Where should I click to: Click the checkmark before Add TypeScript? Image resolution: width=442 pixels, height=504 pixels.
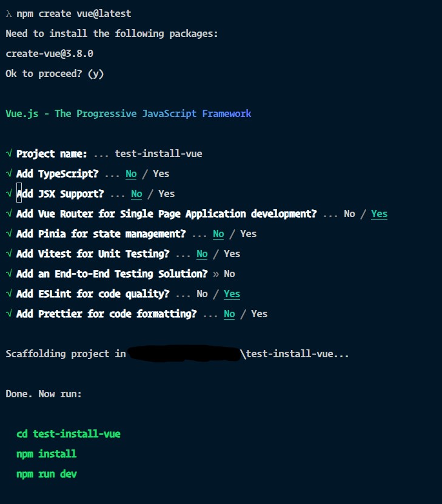pyautogui.click(x=9, y=173)
